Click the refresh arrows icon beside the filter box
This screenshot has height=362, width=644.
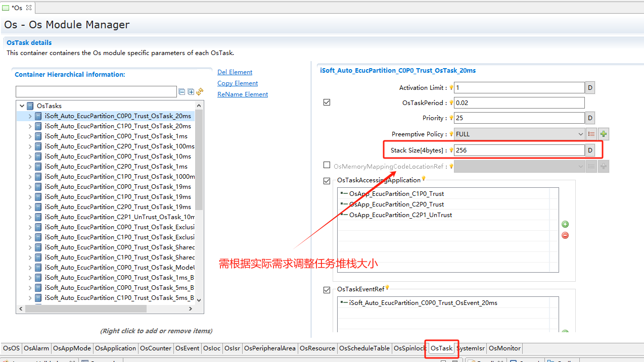[x=200, y=92]
